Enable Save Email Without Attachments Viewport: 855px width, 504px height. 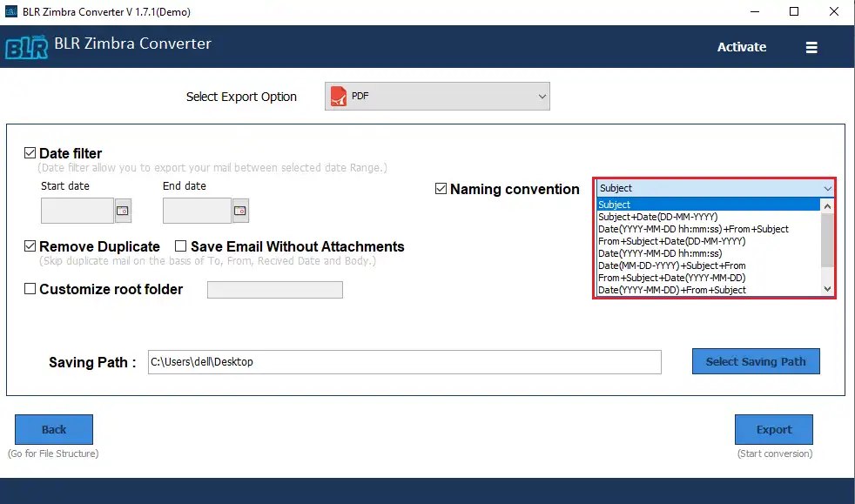pos(180,246)
